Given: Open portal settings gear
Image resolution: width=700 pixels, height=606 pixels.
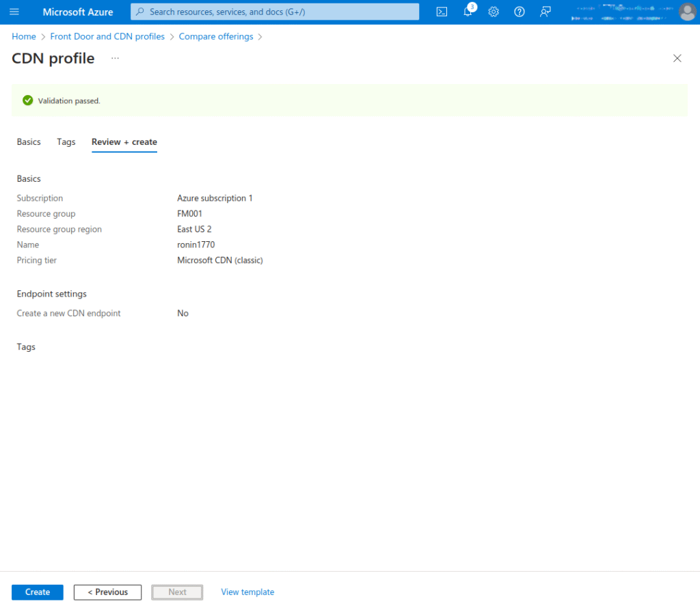Looking at the screenshot, I should (x=494, y=12).
